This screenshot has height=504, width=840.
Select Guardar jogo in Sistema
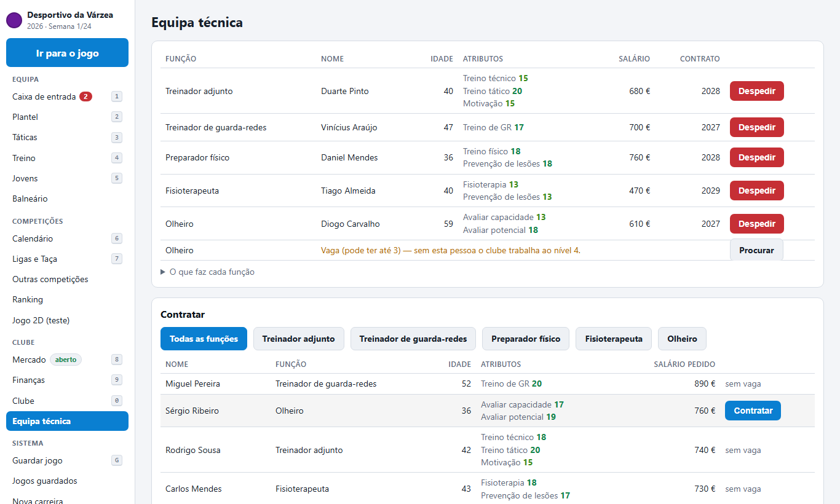[x=67, y=460]
